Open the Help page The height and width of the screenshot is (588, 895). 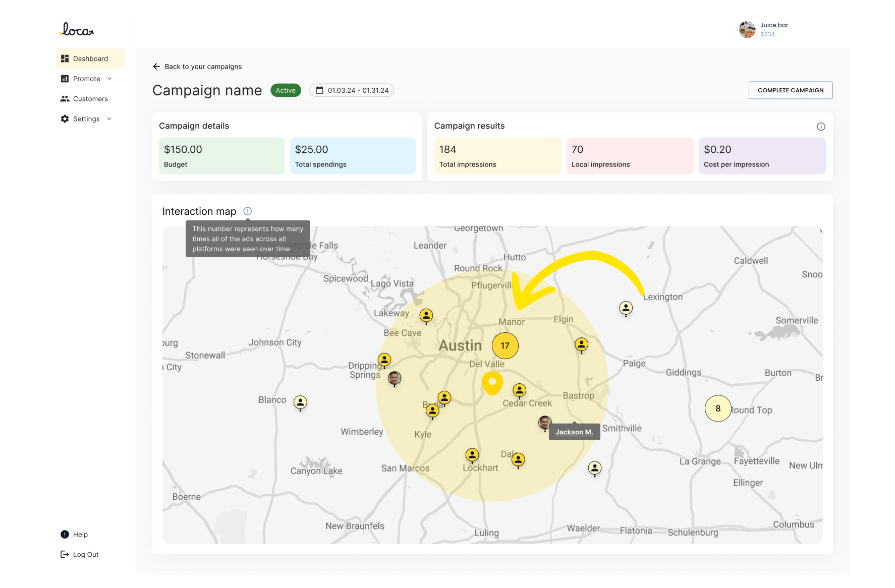(x=80, y=535)
